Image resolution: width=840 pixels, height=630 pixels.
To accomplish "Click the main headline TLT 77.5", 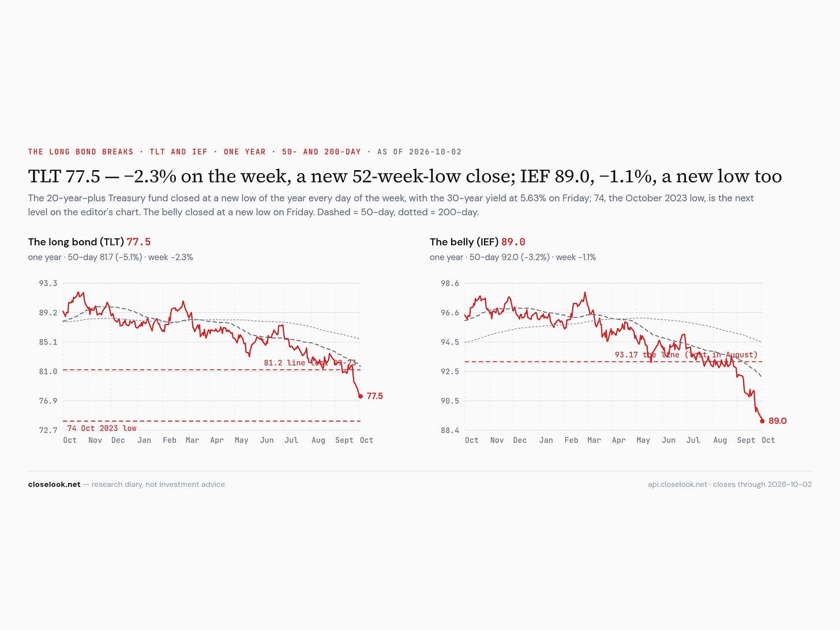I will 405,176.
